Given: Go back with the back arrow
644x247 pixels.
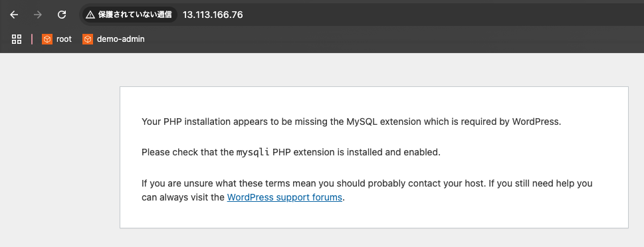Looking at the screenshot, I should click(x=14, y=15).
